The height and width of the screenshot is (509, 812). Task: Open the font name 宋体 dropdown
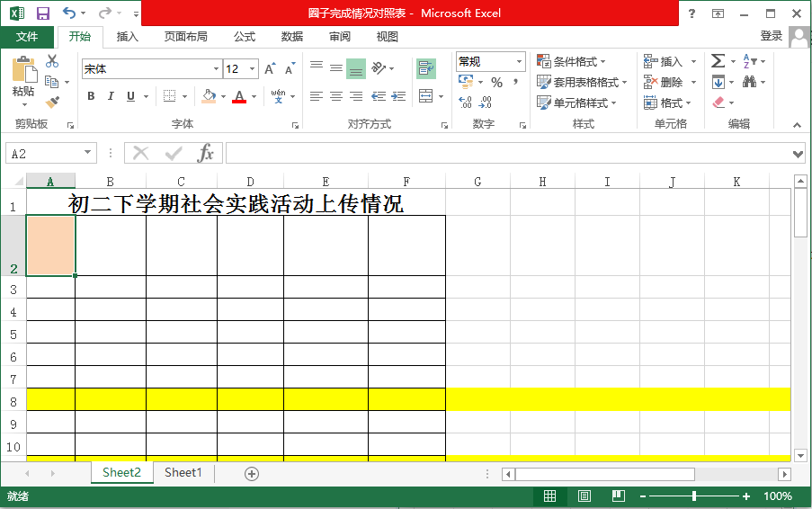(x=216, y=69)
